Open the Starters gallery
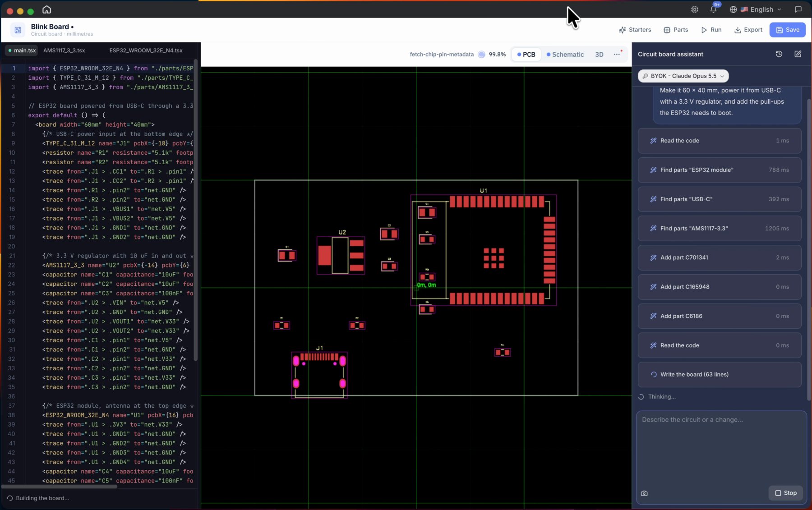 tap(635, 30)
